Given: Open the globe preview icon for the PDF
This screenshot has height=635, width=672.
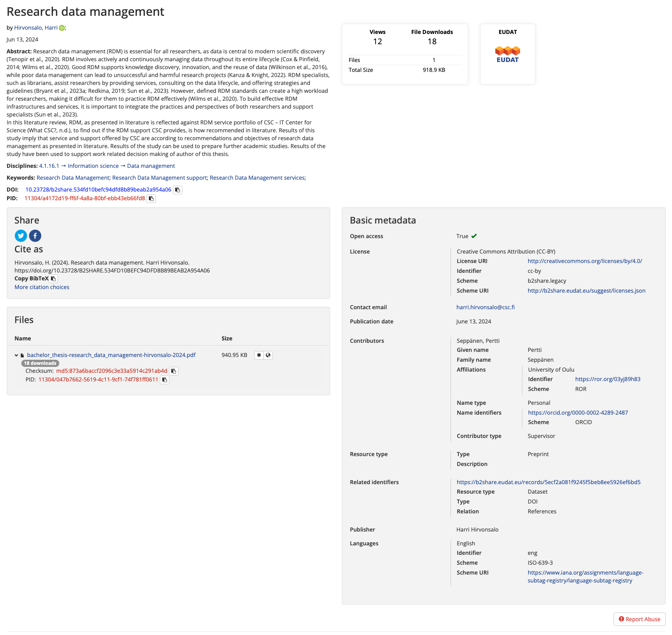Looking at the screenshot, I should point(268,355).
